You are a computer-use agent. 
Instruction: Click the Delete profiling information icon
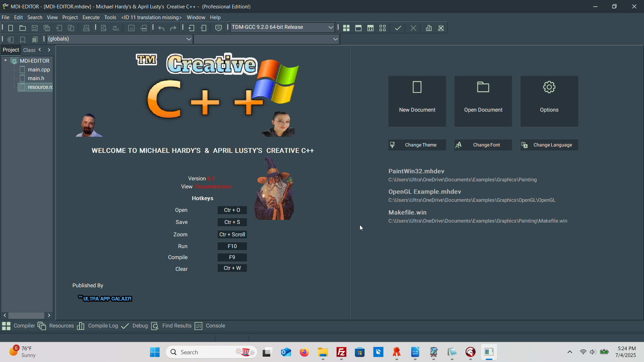pos(441,28)
